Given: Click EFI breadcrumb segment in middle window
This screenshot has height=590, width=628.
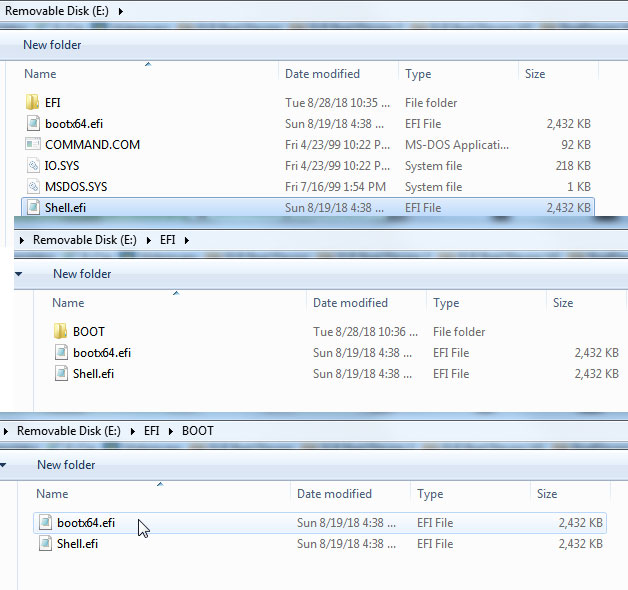Looking at the screenshot, I should [x=168, y=240].
